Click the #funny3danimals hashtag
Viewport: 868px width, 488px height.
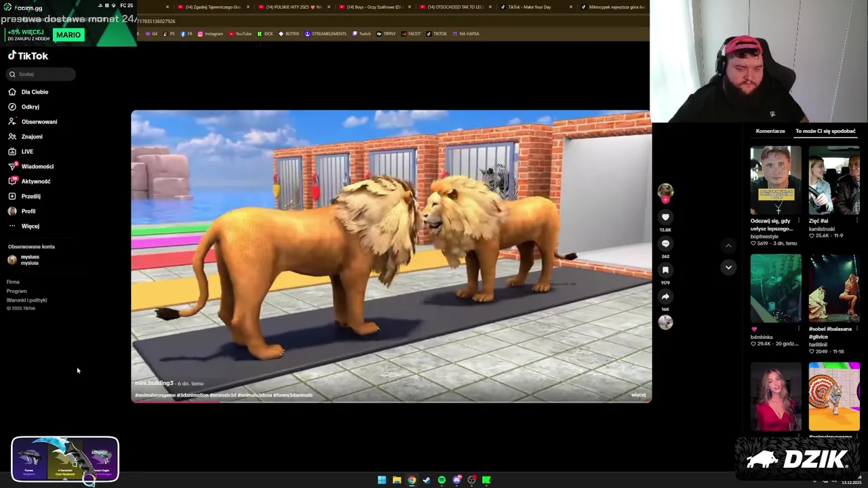tap(293, 395)
